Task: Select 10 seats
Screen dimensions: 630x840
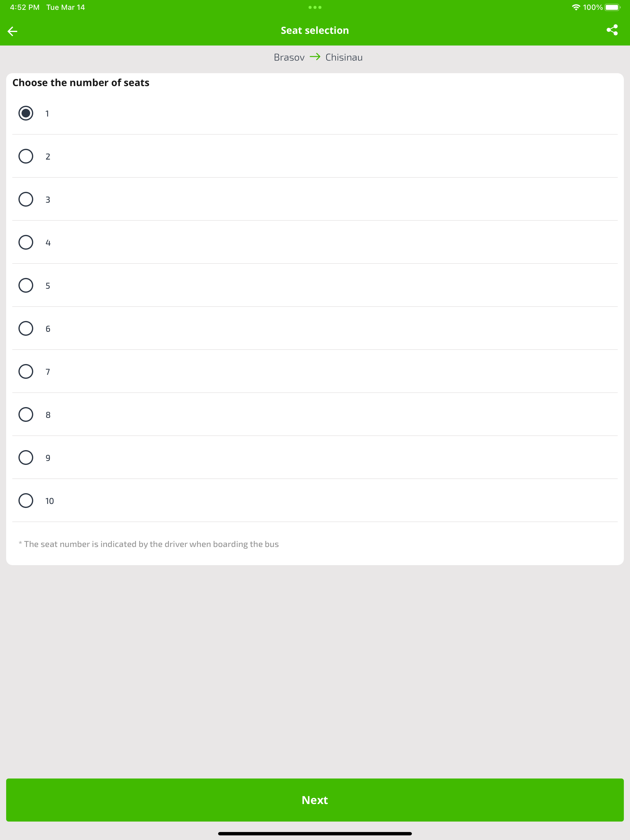Action: pos(26,501)
